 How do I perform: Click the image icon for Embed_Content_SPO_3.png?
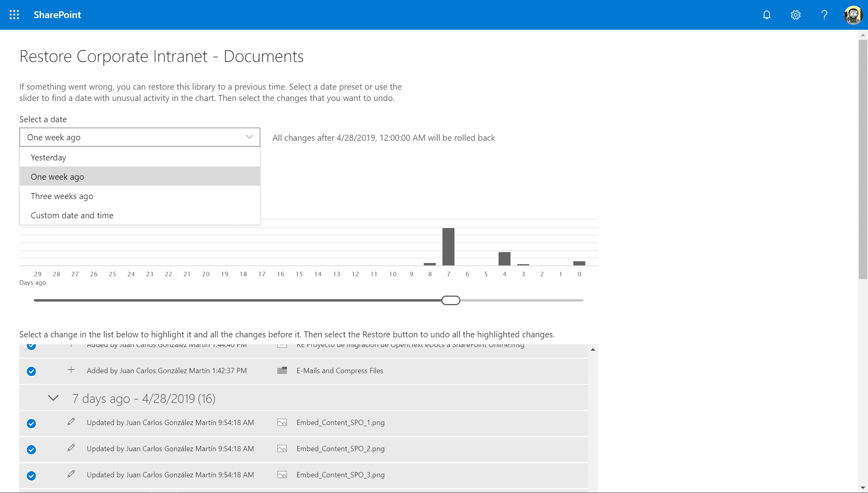[x=282, y=475]
